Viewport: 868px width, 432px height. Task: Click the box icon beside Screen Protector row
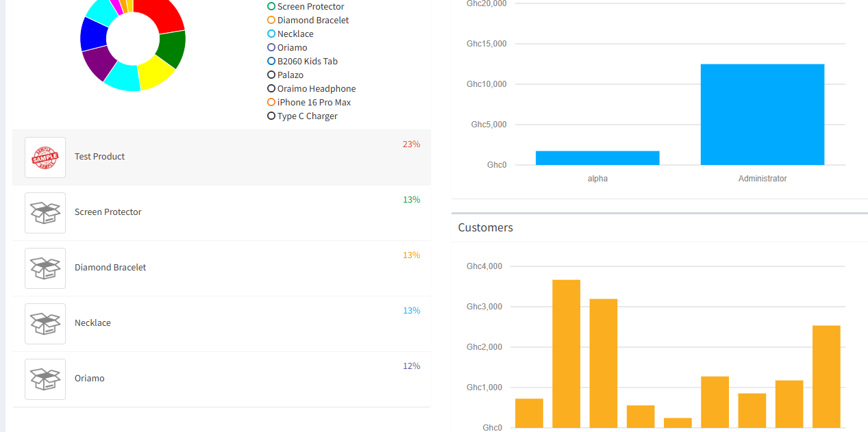coord(45,213)
